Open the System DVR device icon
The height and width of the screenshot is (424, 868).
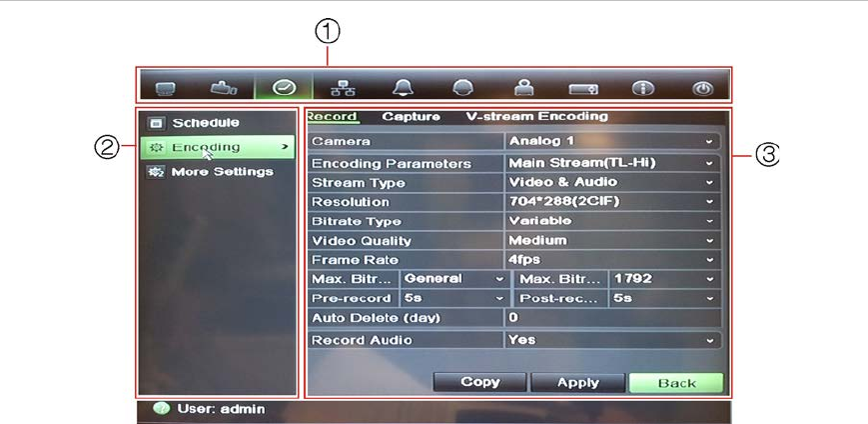(583, 89)
